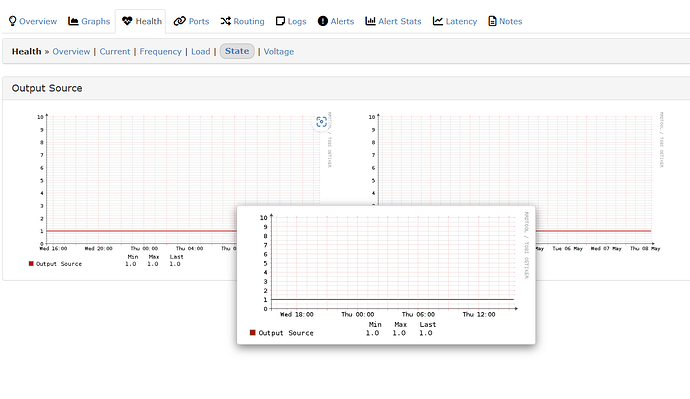The width and height of the screenshot is (690, 399).
Task: Go to the Ports tab
Action: 191,21
